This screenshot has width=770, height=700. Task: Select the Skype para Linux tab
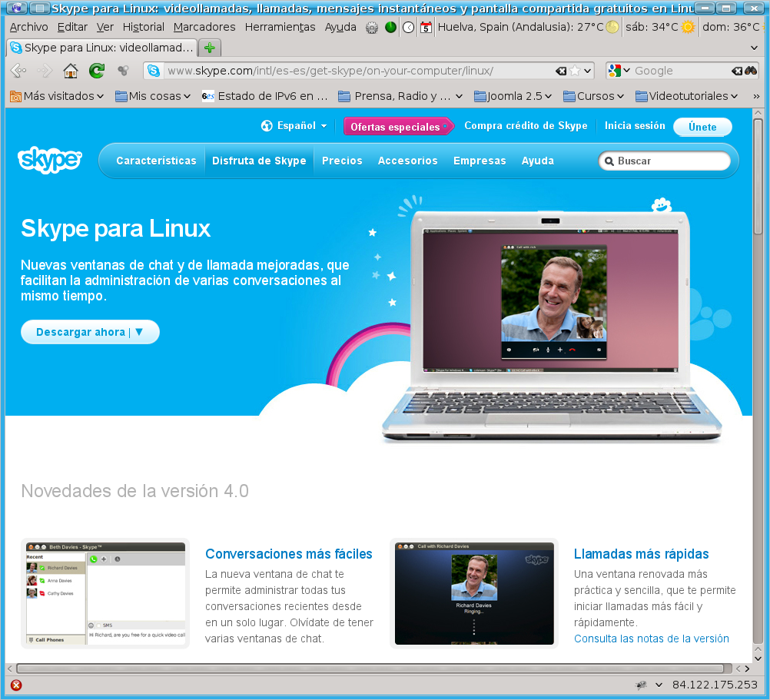pyautogui.click(x=102, y=48)
